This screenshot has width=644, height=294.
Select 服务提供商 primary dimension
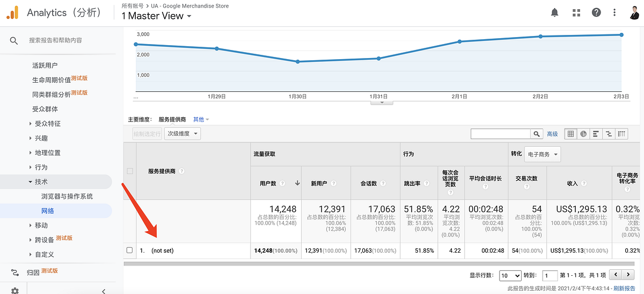tap(172, 119)
